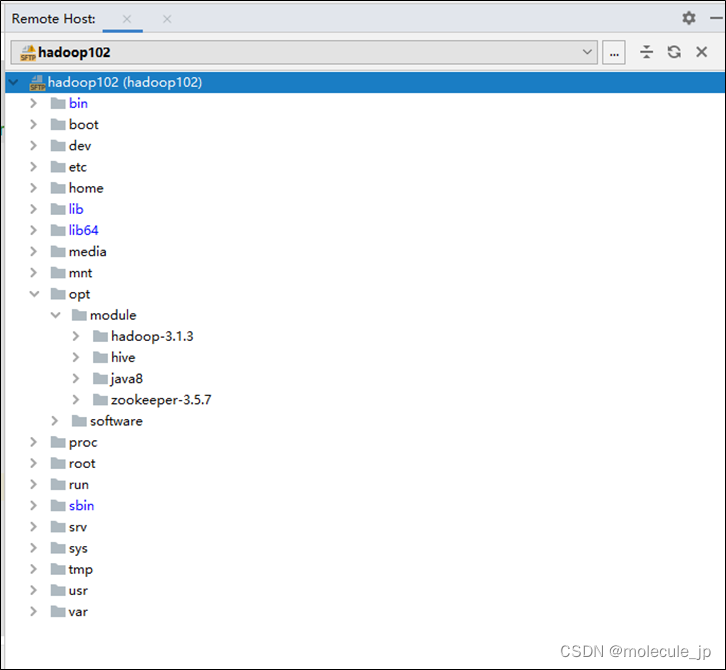Expand the sbin folder
The image size is (726, 670).
click(x=33, y=506)
